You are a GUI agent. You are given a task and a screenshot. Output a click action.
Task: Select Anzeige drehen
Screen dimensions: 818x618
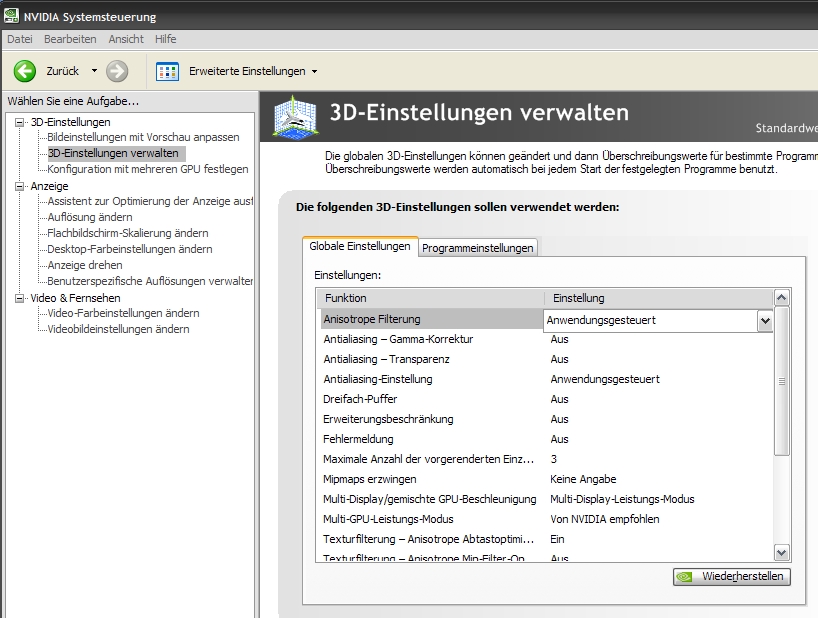[x=85, y=265]
